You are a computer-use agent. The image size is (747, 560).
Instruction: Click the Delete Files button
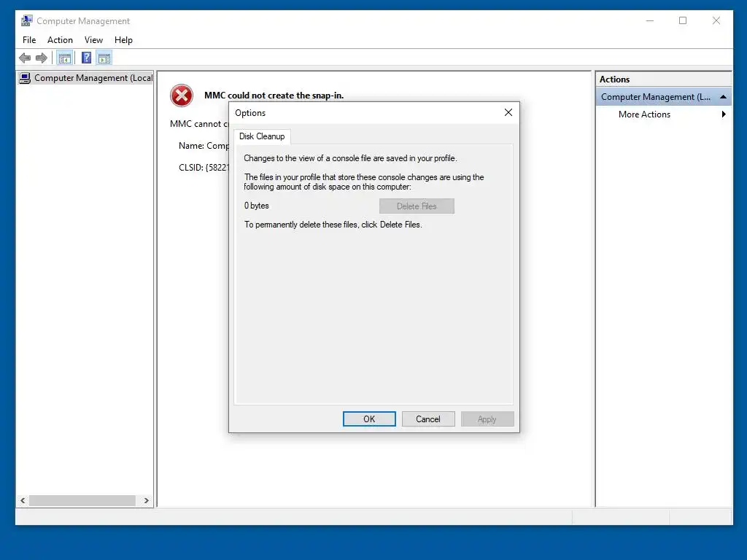click(x=417, y=206)
